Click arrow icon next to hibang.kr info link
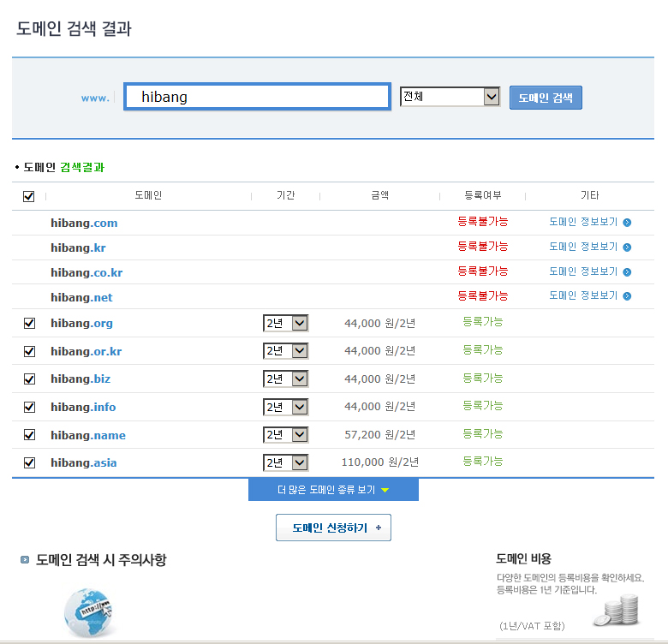The width and height of the screenshot is (668, 644). (x=627, y=247)
